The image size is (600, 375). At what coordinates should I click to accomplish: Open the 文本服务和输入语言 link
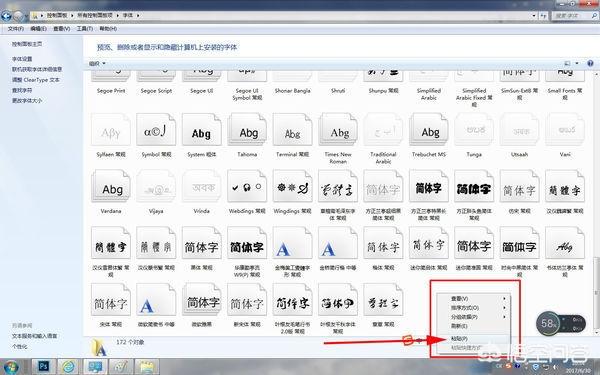pyautogui.click(x=34, y=336)
